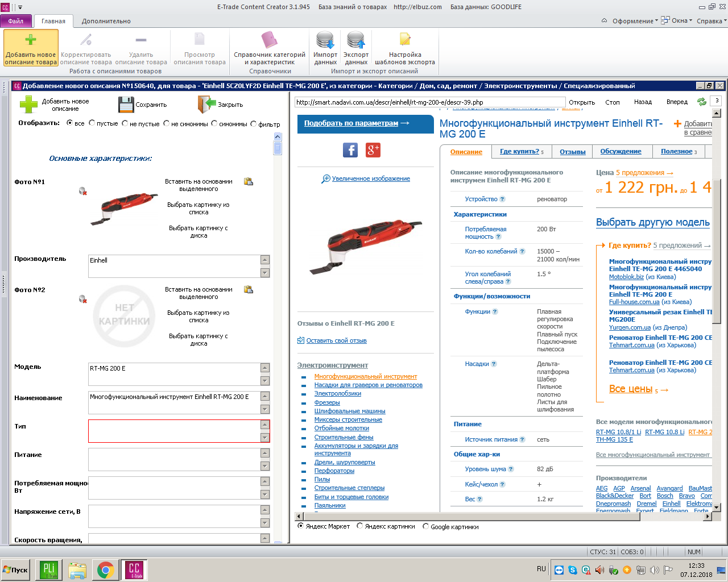Open the 'Обсуждение' page tab

coord(621,152)
